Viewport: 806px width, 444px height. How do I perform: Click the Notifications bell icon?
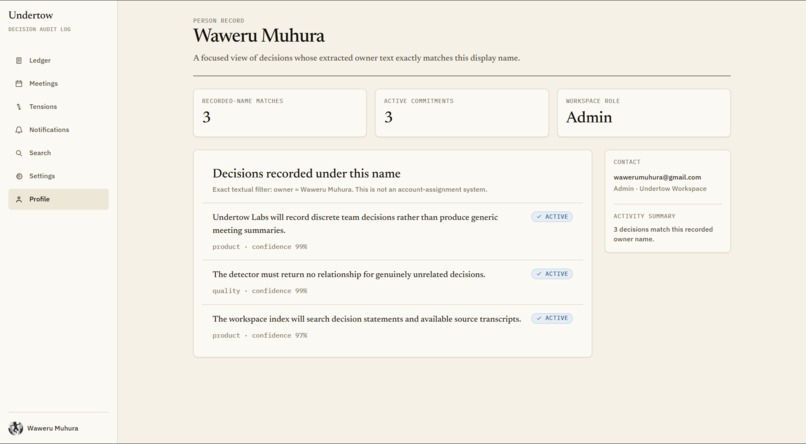pyautogui.click(x=19, y=130)
